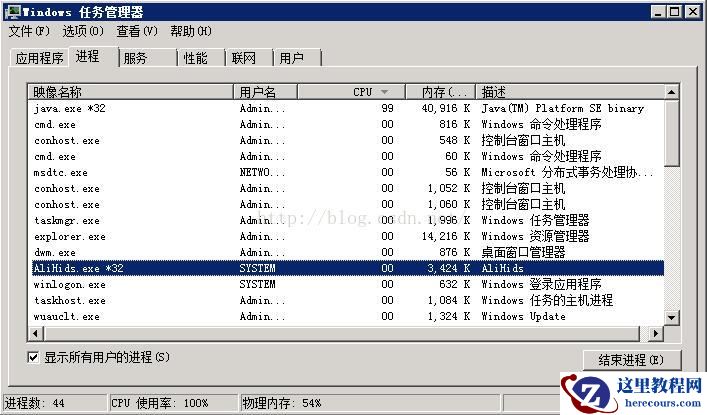This screenshot has width=707, height=415.
Task: Select the taskmgr.exe process row
Action: pos(348,221)
